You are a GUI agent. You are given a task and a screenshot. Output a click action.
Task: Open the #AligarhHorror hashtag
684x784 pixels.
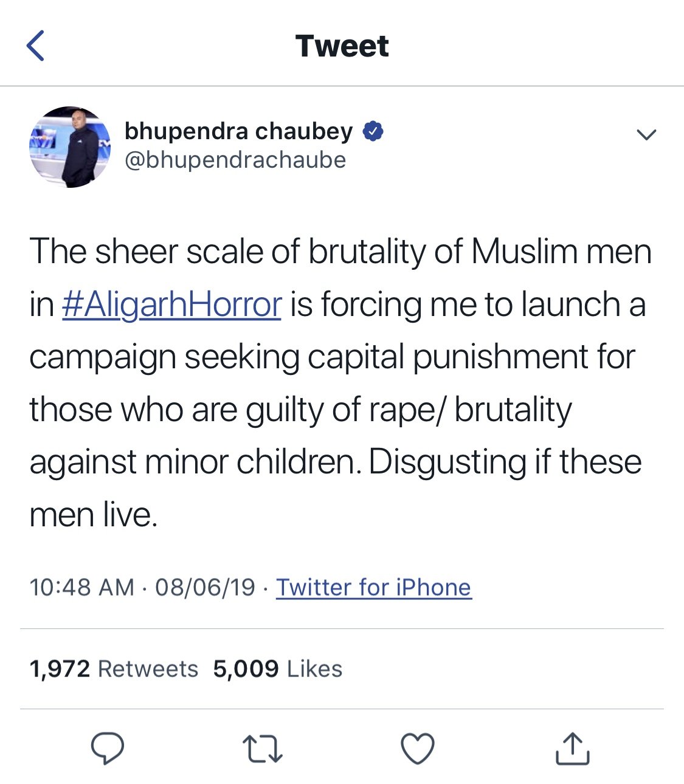[x=171, y=304]
